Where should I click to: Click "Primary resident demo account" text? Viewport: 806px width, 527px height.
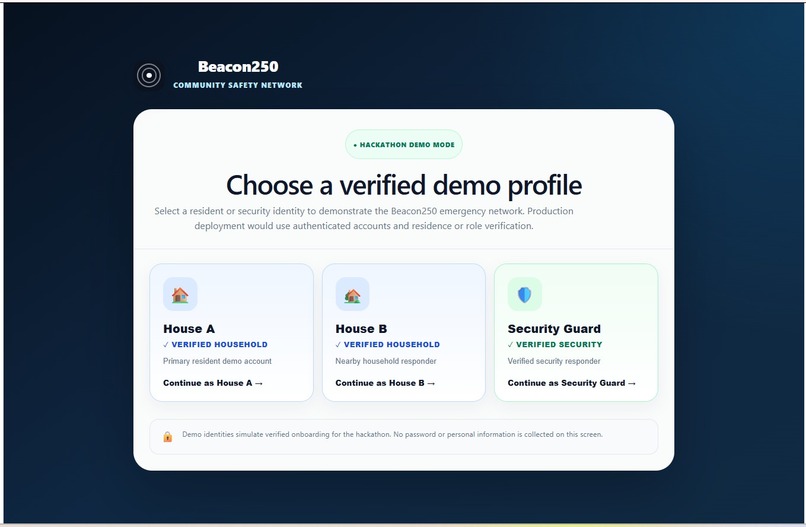tap(217, 361)
